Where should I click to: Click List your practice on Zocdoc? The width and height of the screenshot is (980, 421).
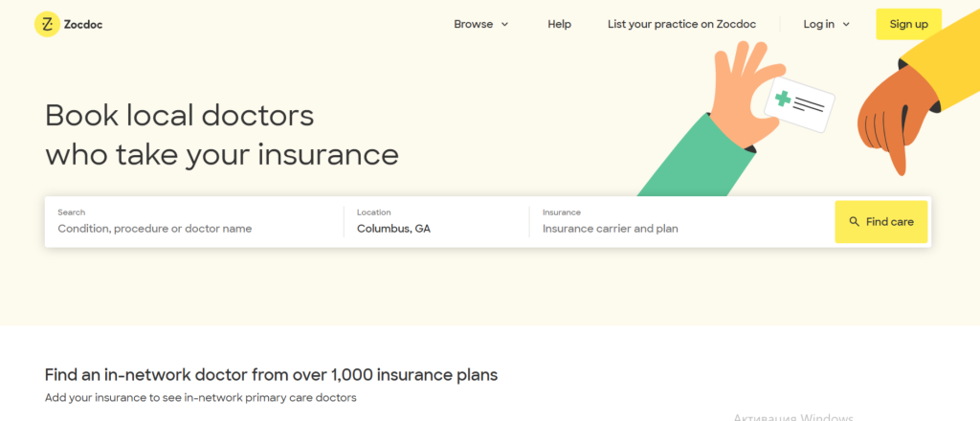pos(681,24)
